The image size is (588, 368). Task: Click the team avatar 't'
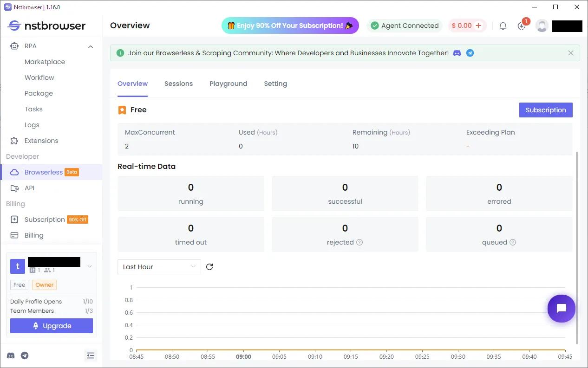18,266
